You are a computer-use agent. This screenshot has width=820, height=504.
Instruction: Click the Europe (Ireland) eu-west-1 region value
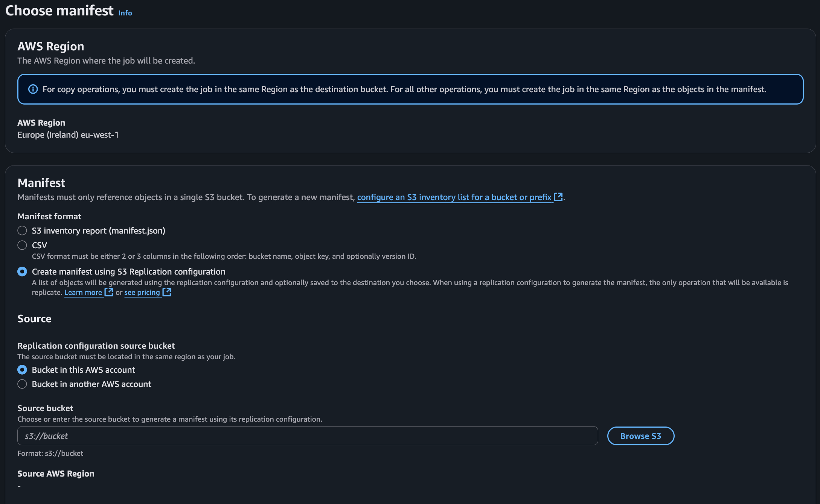68,135
